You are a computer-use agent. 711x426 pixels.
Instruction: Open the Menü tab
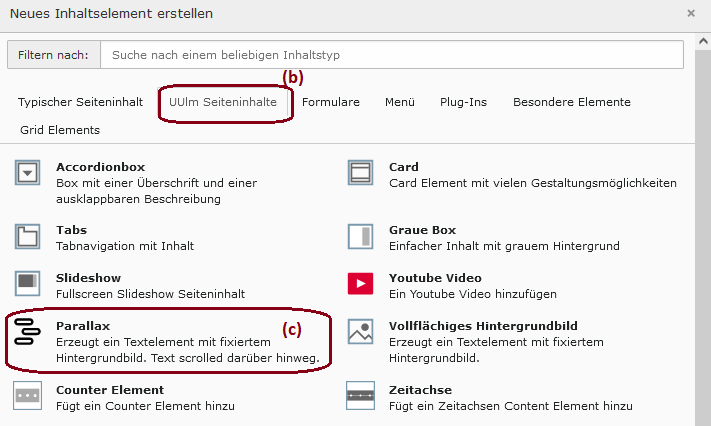click(399, 102)
